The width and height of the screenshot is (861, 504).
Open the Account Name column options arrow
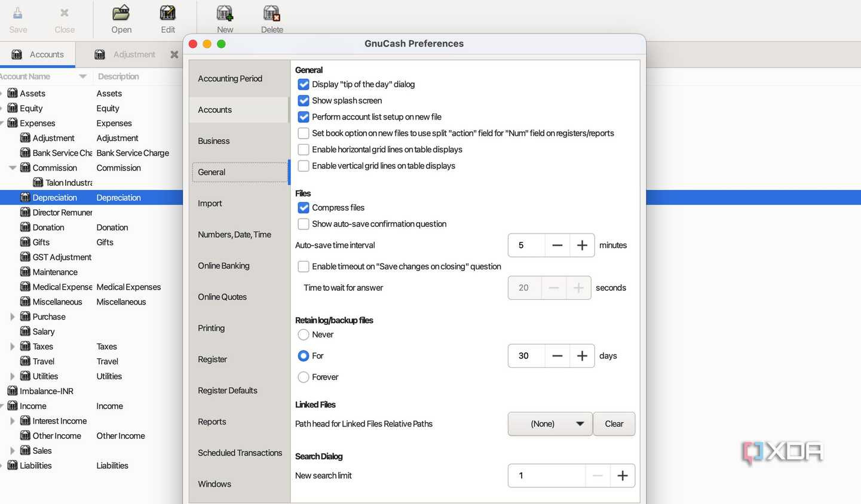click(x=83, y=76)
